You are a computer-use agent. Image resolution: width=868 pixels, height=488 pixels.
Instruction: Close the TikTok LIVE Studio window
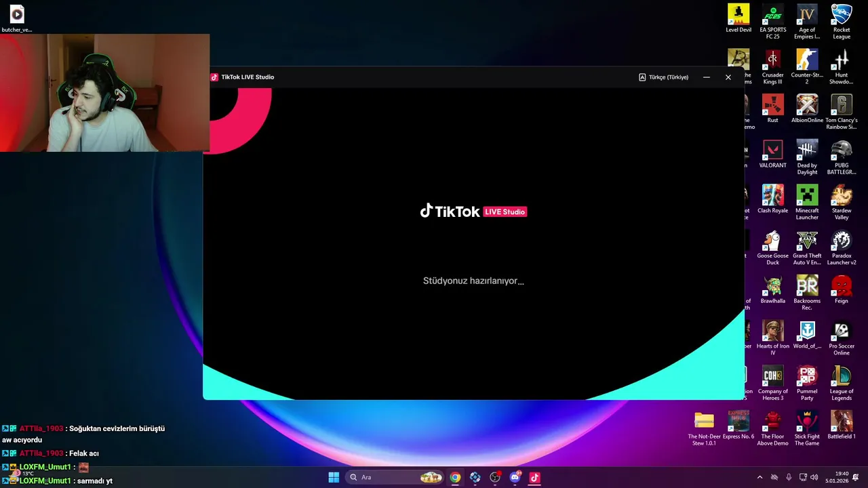point(728,77)
